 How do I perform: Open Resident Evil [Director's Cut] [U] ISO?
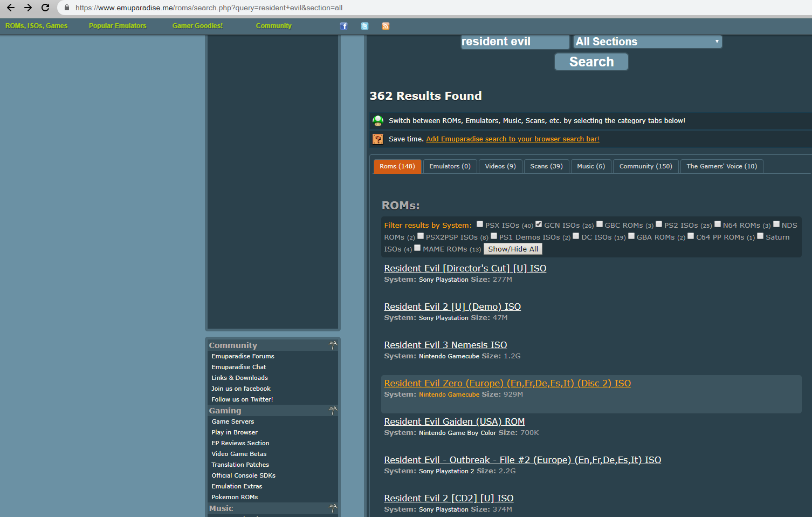click(x=465, y=268)
